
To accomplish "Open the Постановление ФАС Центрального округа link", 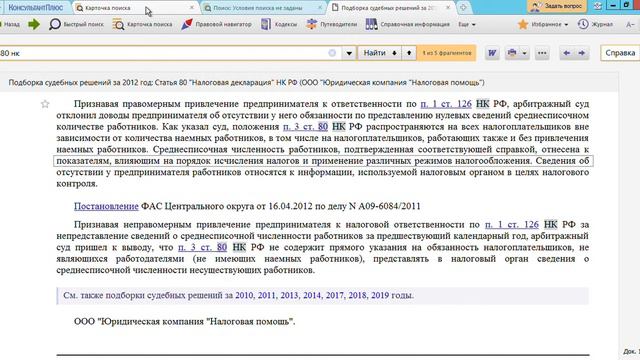I will click(x=106, y=206).
